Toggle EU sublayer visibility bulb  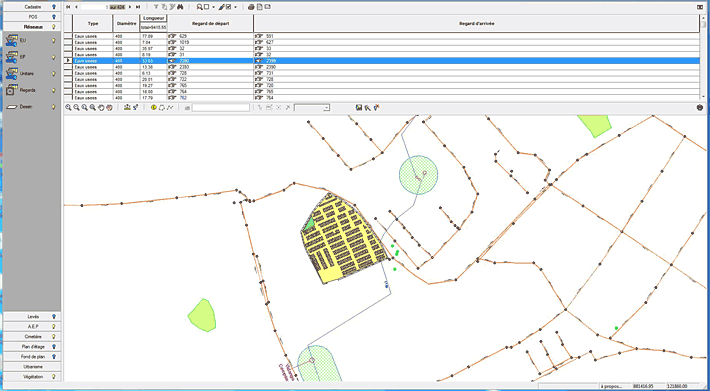(x=53, y=40)
